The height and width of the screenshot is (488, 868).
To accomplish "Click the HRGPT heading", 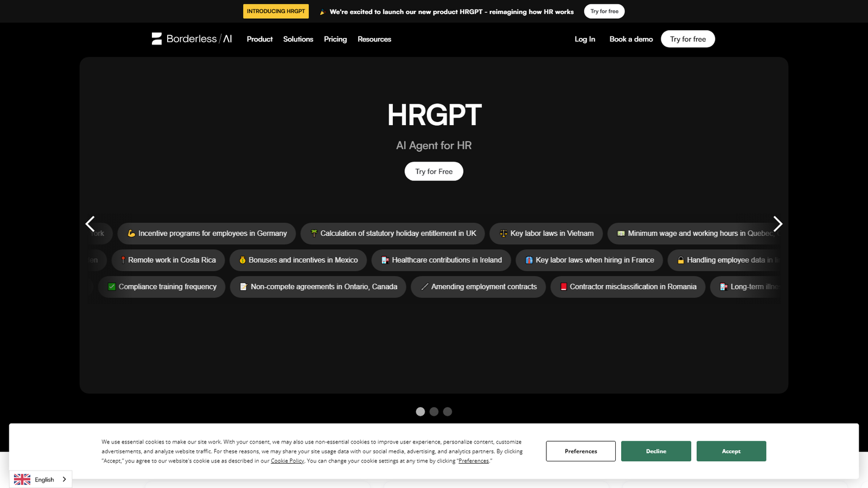I will click(x=434, y=115).
